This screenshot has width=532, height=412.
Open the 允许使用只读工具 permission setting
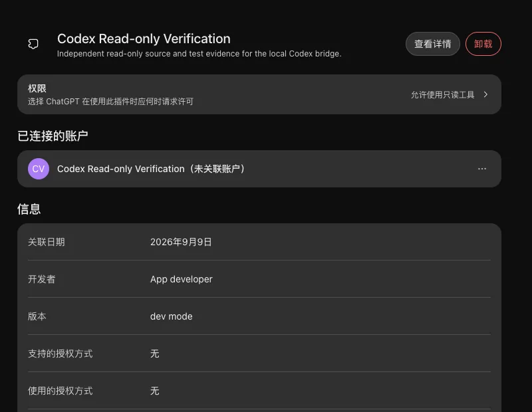click(x=442, y=94)
